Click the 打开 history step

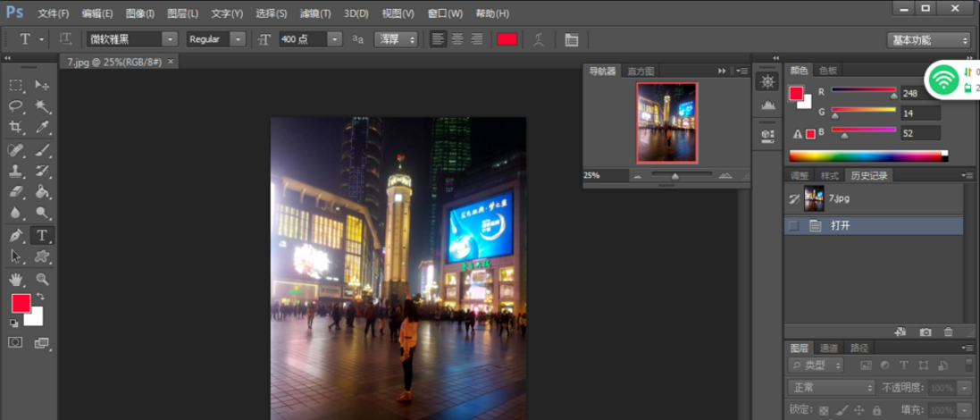841,226
